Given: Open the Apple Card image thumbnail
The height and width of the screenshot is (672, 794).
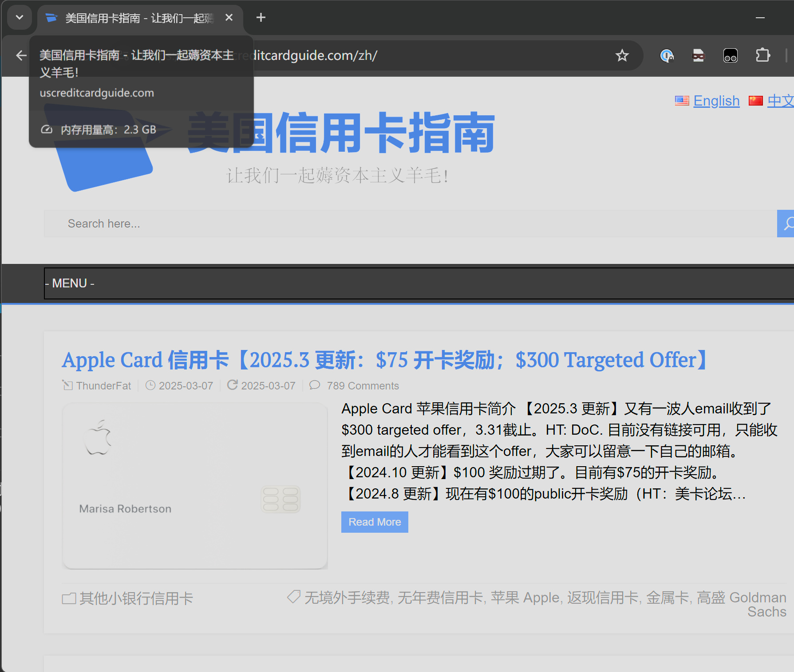Looking at the screenshot, I should 195,486.
